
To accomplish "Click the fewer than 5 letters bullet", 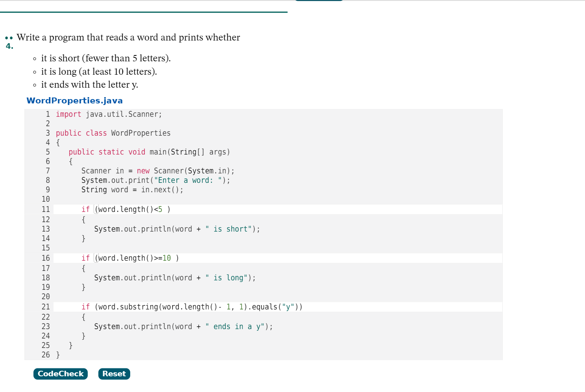I will (106, 58).
